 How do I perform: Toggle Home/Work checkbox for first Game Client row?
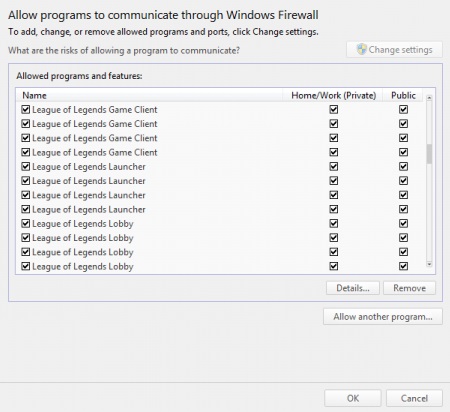[x=334, y=109]
